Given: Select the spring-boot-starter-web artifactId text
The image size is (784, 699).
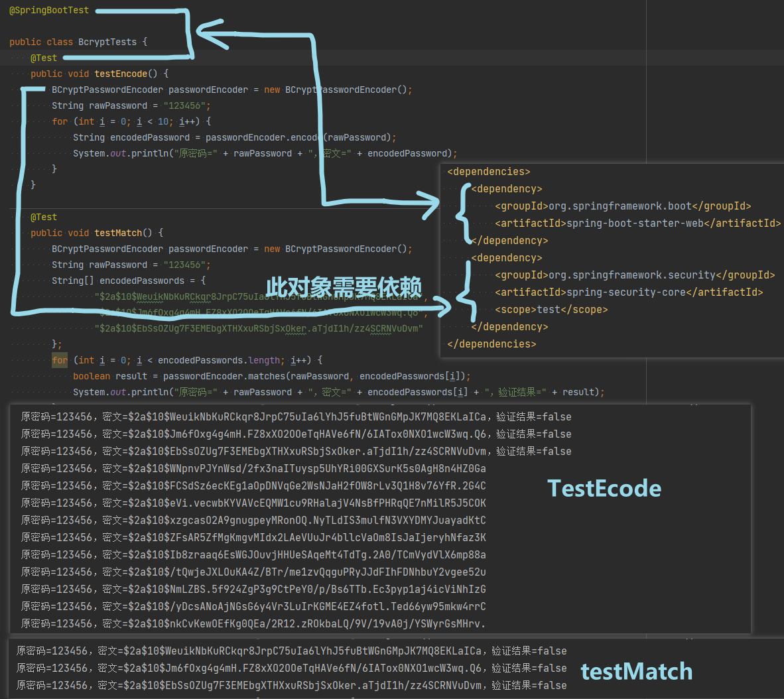Looking at the screenshot, I should (x=634, y=223).
